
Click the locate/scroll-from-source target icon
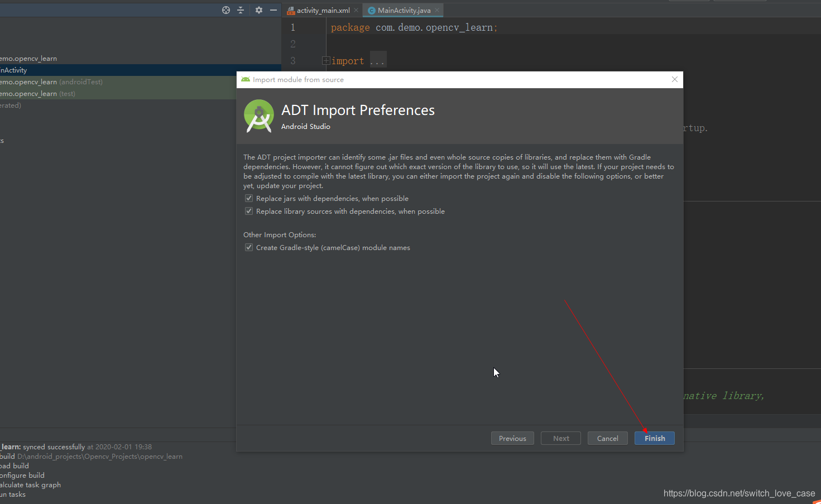(226, 10)
